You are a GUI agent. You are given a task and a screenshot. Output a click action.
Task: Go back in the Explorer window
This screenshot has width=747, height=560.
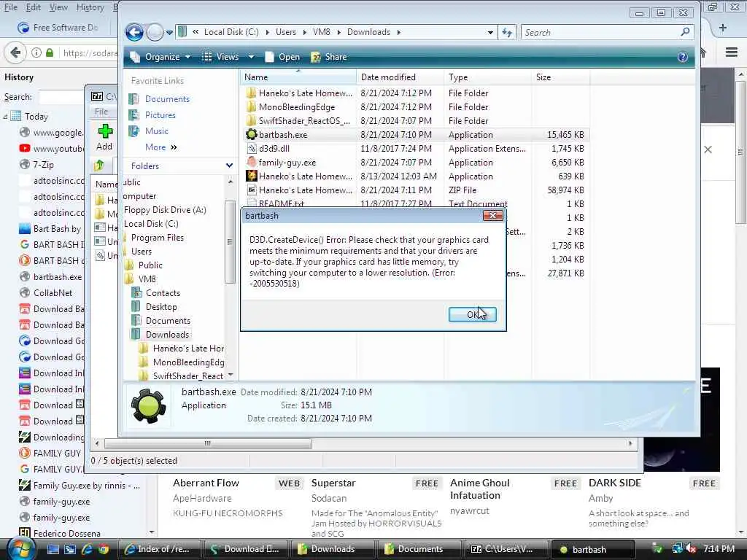click(134, 32)
